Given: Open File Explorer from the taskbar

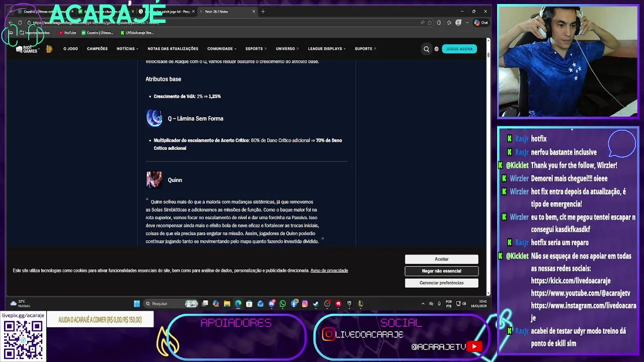Looking at the screenshot, I should [227, 303].
